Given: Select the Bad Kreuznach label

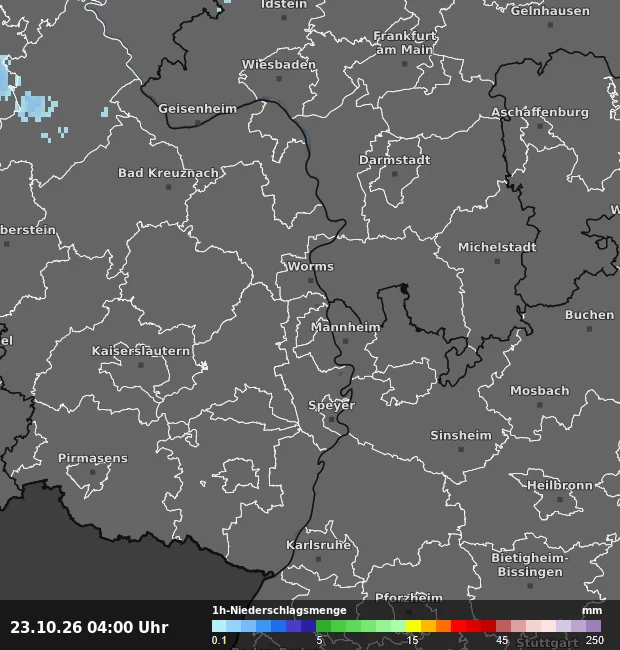Looking at the screenshot, I should pos(168,173).
